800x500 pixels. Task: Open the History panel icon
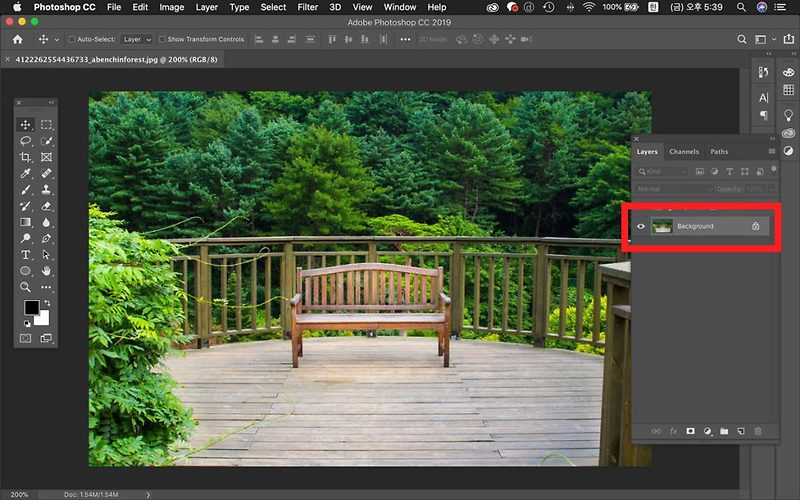click(x=763, y=72)
